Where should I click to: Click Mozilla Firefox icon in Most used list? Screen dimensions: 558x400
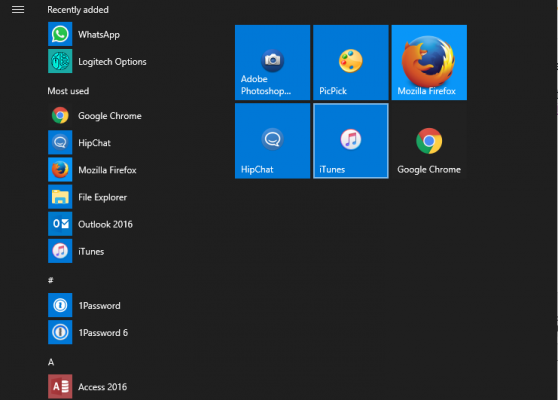tap(60, 169)
